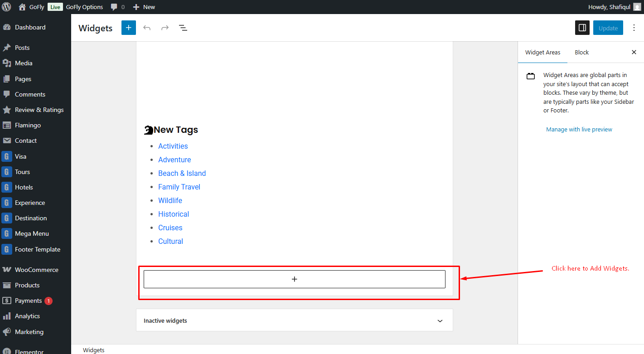Switch to the Block tab
644x354 pixels.
coord(581,52)
